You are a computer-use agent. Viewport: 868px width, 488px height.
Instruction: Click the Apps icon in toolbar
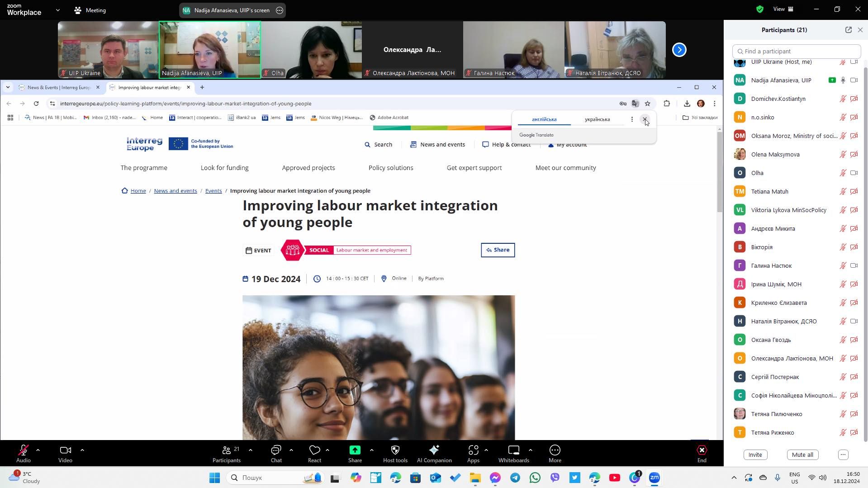pos(473,454)
